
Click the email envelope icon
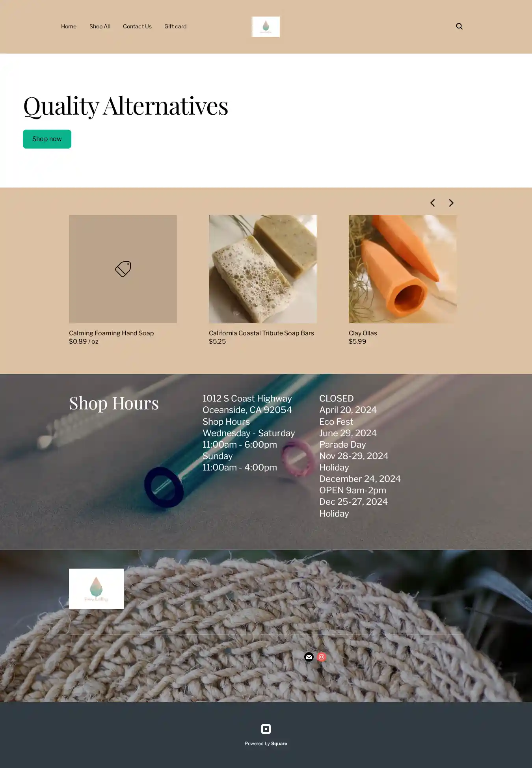[x=309, y=656]
